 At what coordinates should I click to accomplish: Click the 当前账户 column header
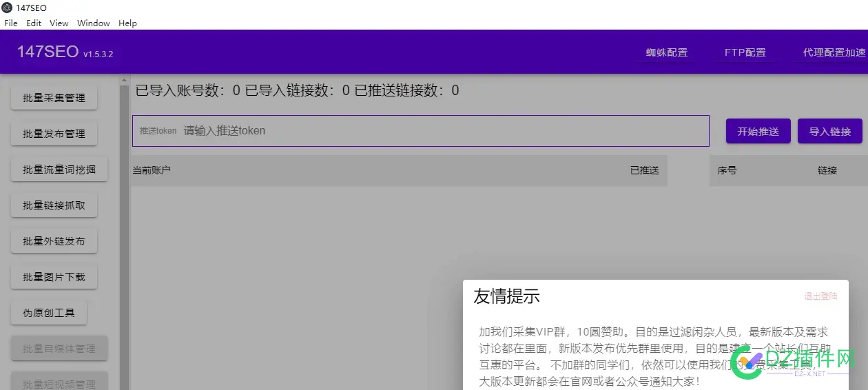152,170
